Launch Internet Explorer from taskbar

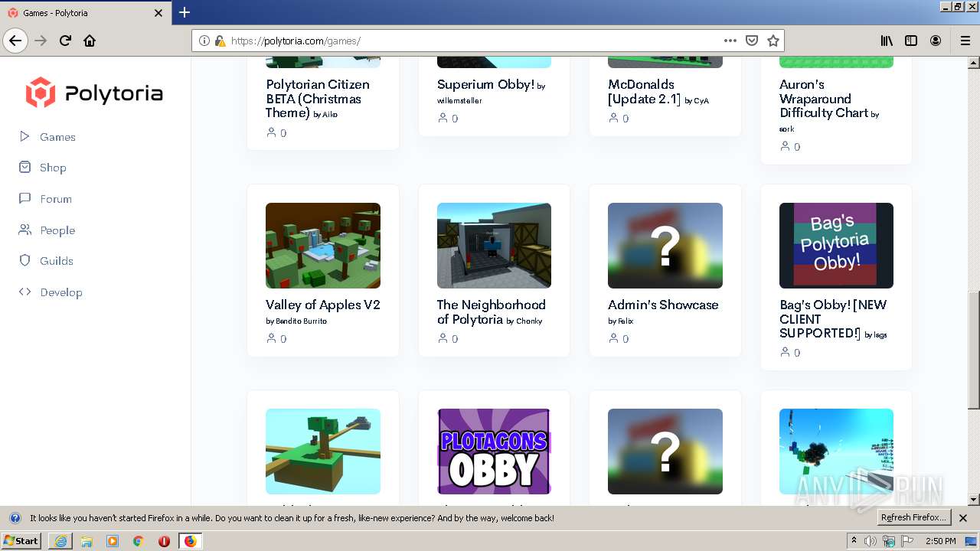click(x=60, y=541)
